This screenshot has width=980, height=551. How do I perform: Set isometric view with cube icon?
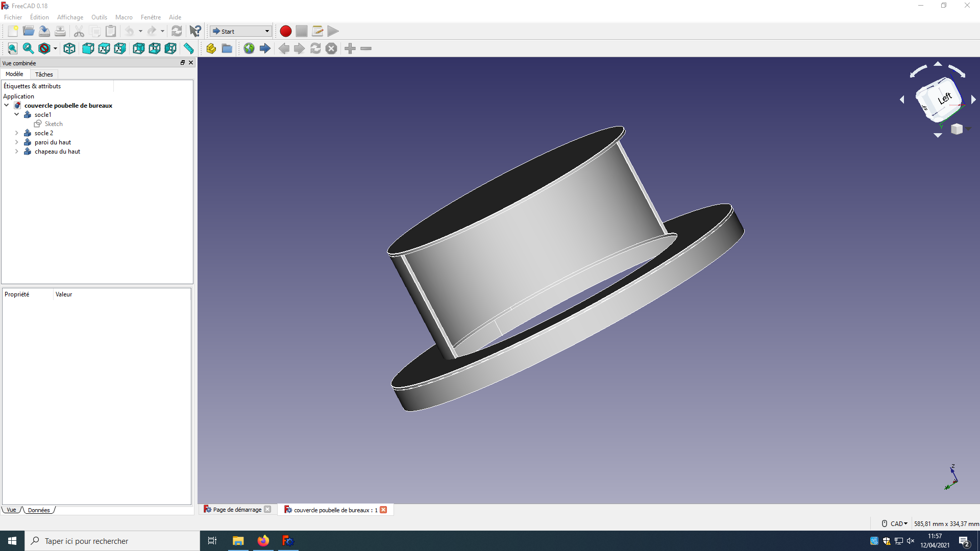pos(69,48)
